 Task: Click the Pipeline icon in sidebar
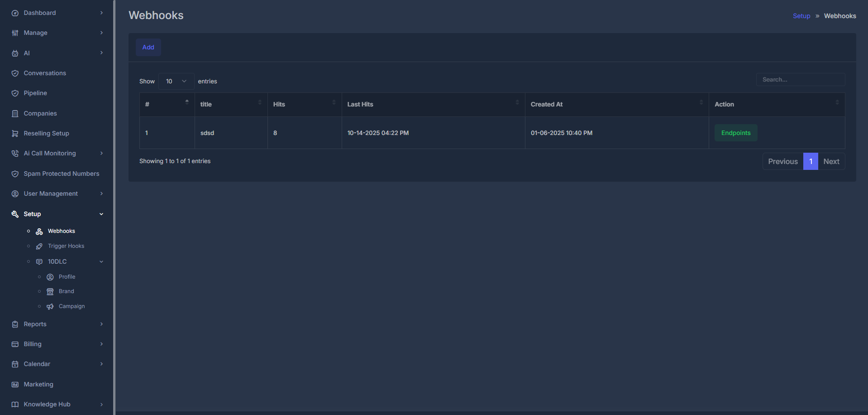coord(15,93)
